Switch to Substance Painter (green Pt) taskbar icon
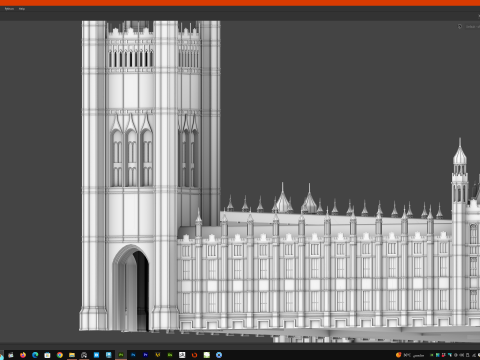The image size is (480, 360). pos(121,355)
